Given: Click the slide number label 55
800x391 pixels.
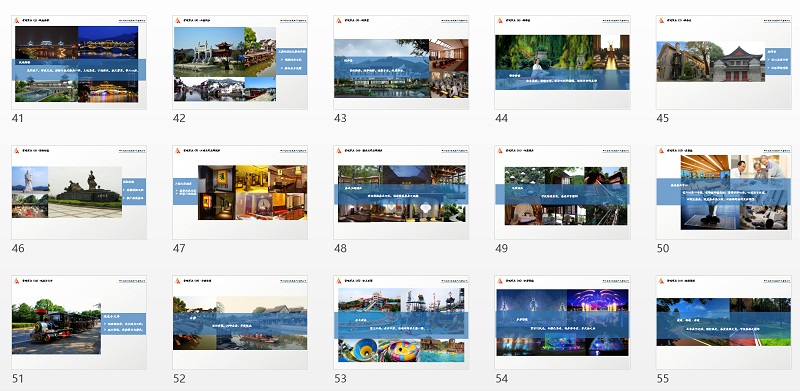Looking at the screenshot, I should (662, 379).
